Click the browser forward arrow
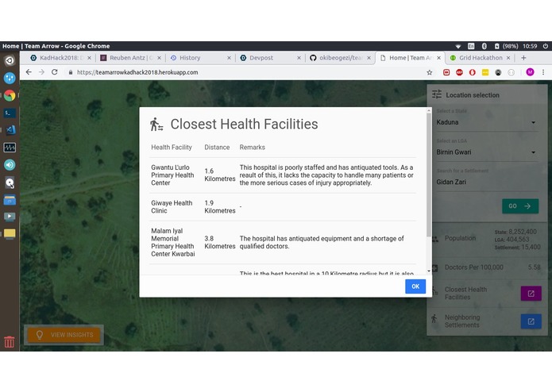This screenshot has width=552, height=392. tap(41, 72)
